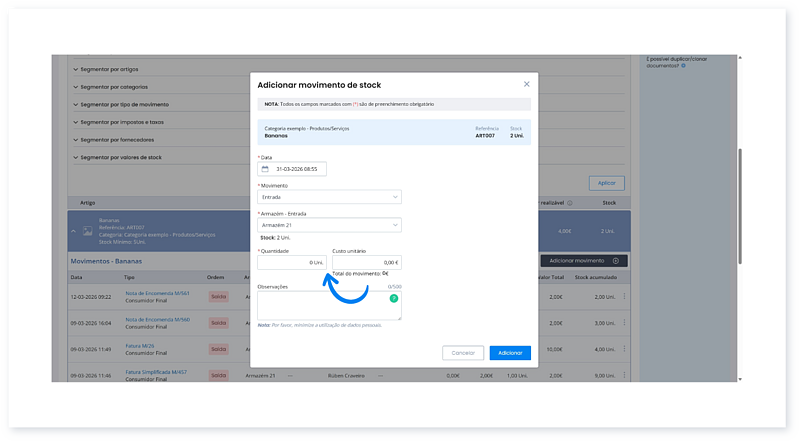Click the help icon beside duplicar/clonar documentos question
Screen dimensions: 800x442
click(x=684, y=66)
